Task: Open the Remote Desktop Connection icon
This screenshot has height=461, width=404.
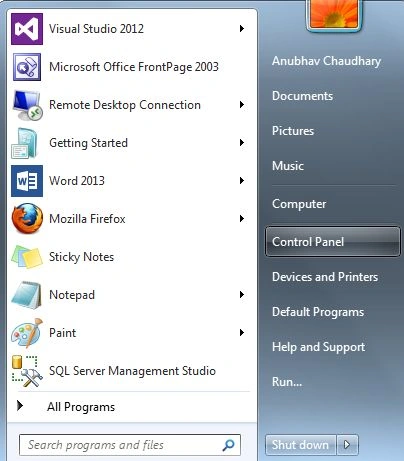Action: coord(27,105)
